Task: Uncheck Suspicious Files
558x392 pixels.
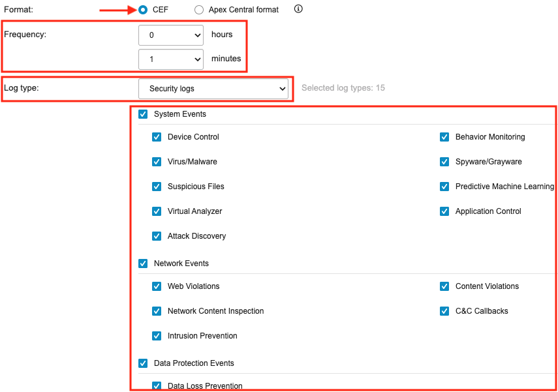Action: pyautogui.click(x=157, y=187)
